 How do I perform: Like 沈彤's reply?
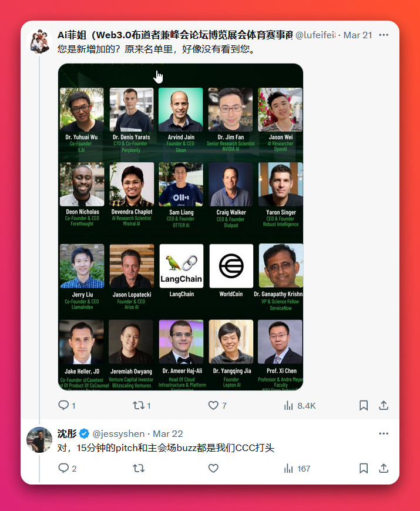tap(213, 468)
